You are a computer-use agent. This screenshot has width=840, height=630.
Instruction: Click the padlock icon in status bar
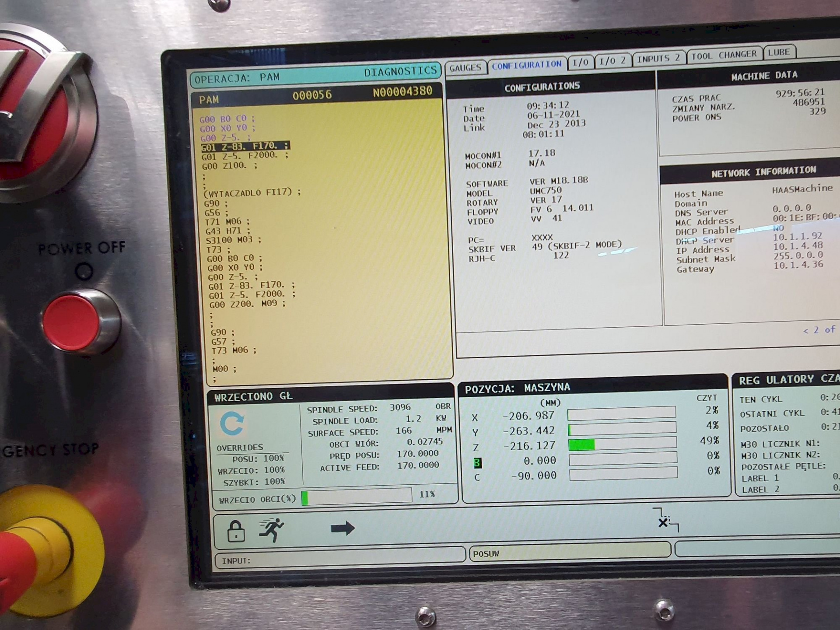pos(236,531)
